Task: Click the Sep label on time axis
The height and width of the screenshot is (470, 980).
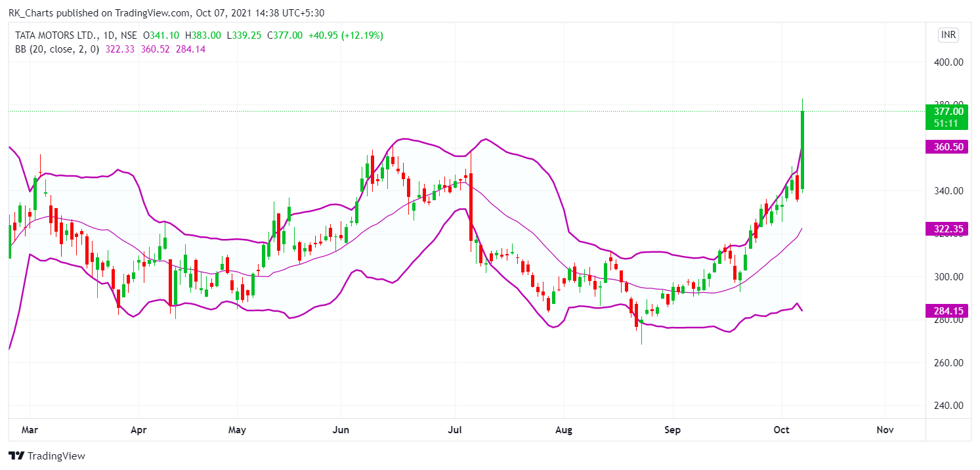Action: click(673, 430)
